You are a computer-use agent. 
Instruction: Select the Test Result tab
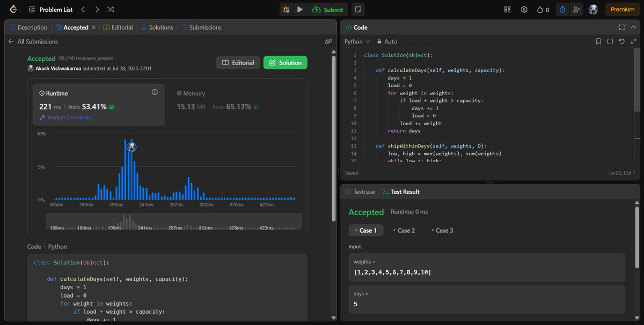tap(401, 192)
